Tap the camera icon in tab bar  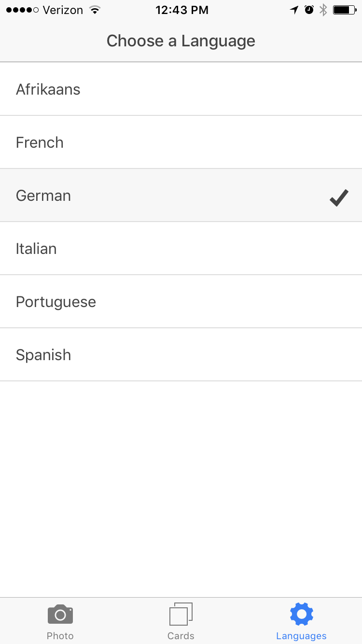[x=60, y=614]
